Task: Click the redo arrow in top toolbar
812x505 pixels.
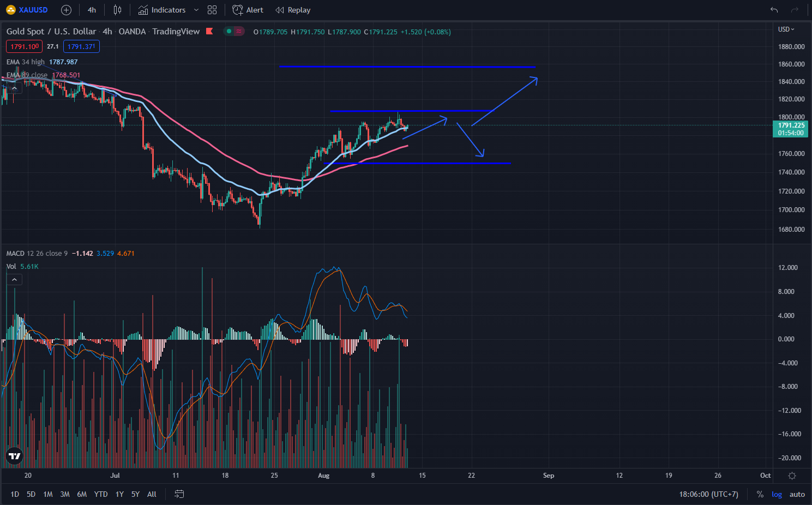Action: tap(795, 10)
